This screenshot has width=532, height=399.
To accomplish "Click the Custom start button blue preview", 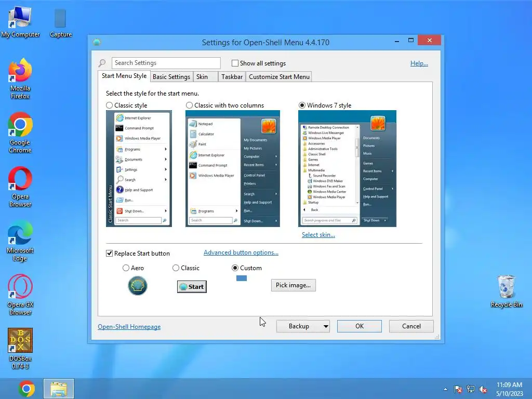I will 242,278.
